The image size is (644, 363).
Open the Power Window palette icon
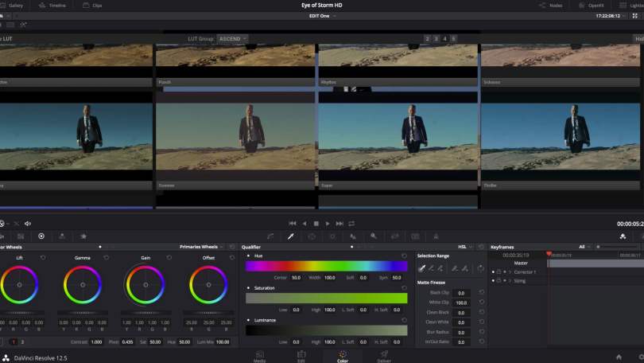coord(312,236)
